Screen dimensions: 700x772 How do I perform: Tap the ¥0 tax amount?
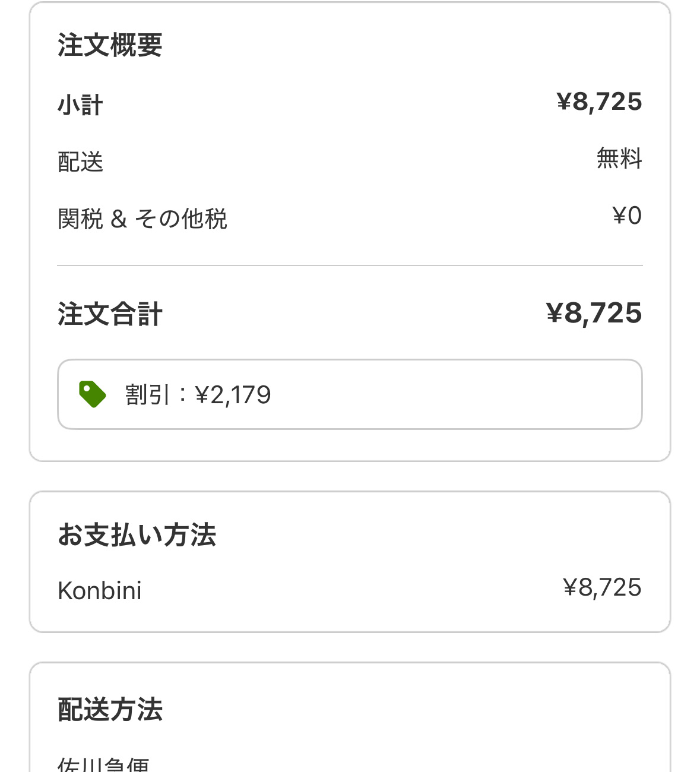click(626, 216)
